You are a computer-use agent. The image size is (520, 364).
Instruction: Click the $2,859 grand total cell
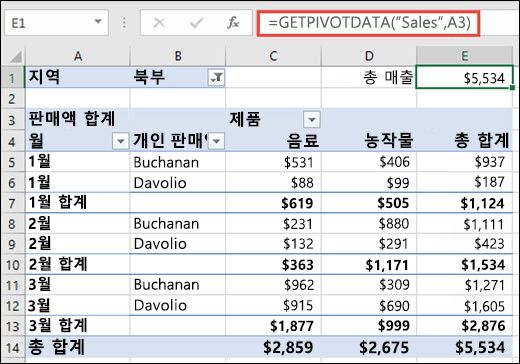pos(273,347)
